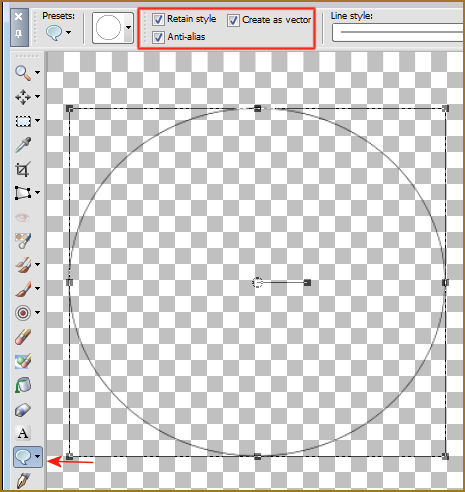Click the pin button on the palette
The image size is (465, 492).
tap(19, 33)
